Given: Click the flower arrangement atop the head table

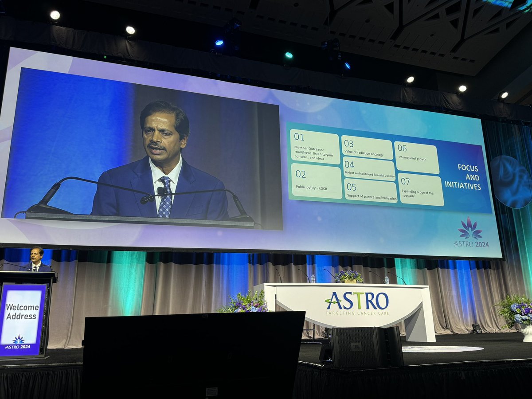Looking at the screenshot, I should click(348, 276).
